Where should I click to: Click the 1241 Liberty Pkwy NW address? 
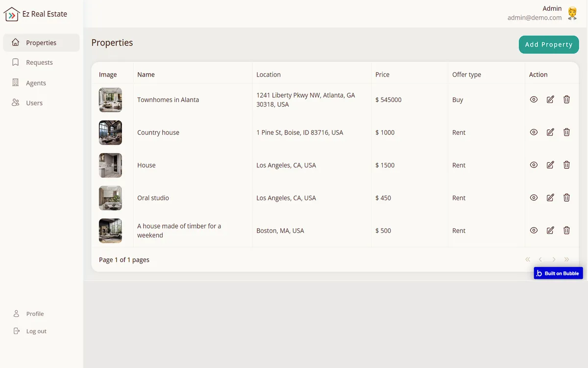[306, 100]
